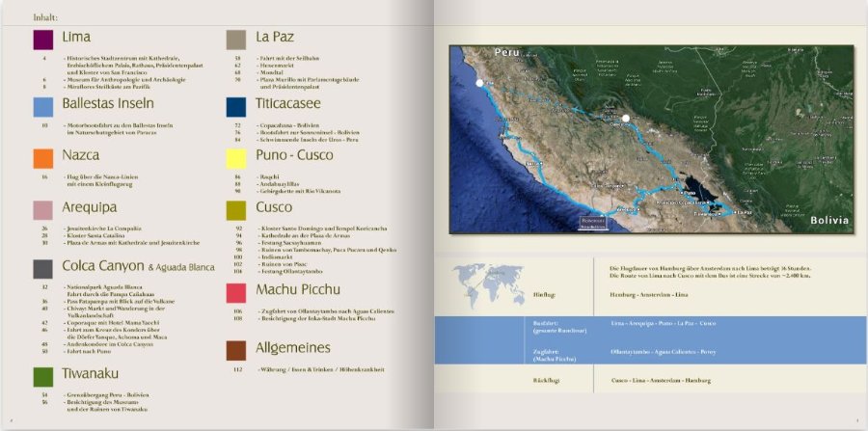Click 'Flug über die Nasca-Linien' entry

coord(100,177)
